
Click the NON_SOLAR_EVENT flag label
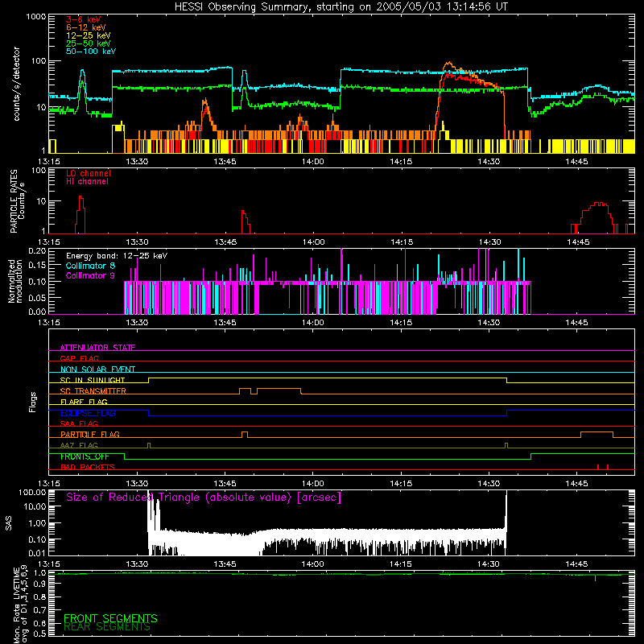pyautogui.click(x=97, y=369)
